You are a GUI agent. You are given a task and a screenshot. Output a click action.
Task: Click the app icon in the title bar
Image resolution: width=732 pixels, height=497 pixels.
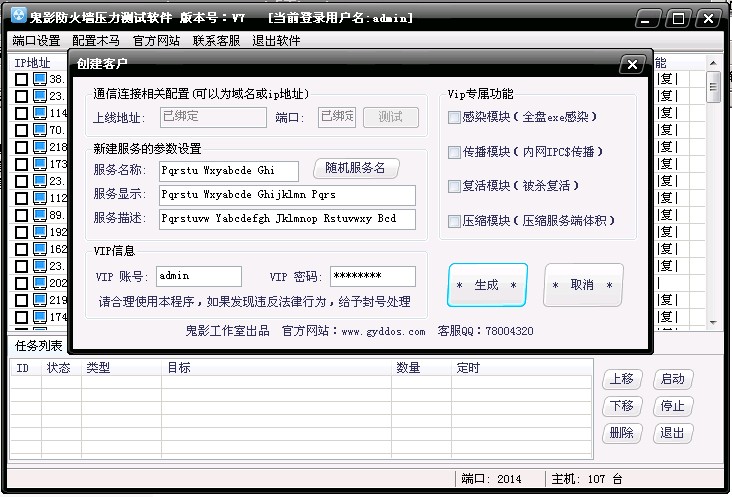pyautogui.click(x=14, y=18)
